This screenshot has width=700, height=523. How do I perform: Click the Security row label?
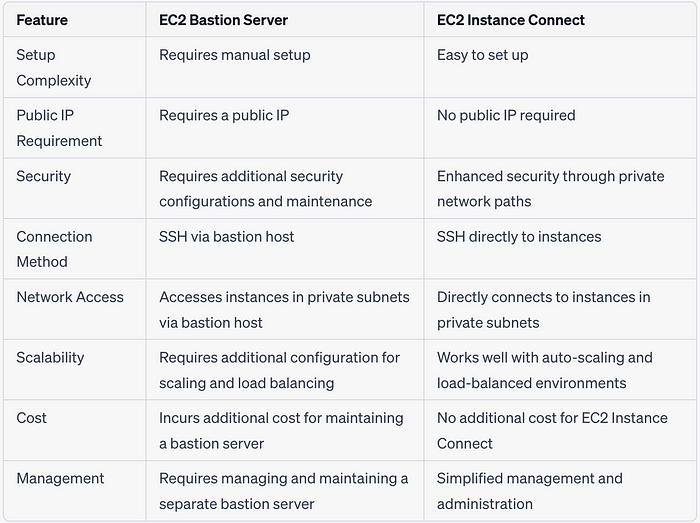(43, 176)
